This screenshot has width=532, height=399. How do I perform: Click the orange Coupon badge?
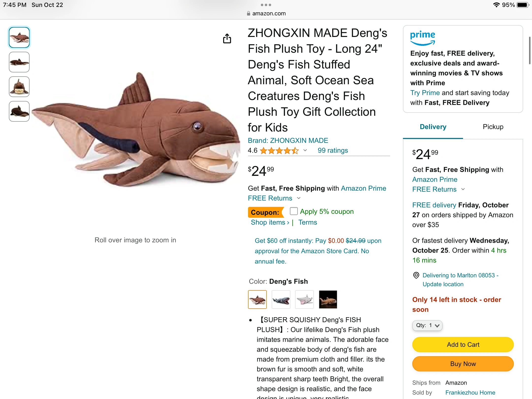coord(266,212)
